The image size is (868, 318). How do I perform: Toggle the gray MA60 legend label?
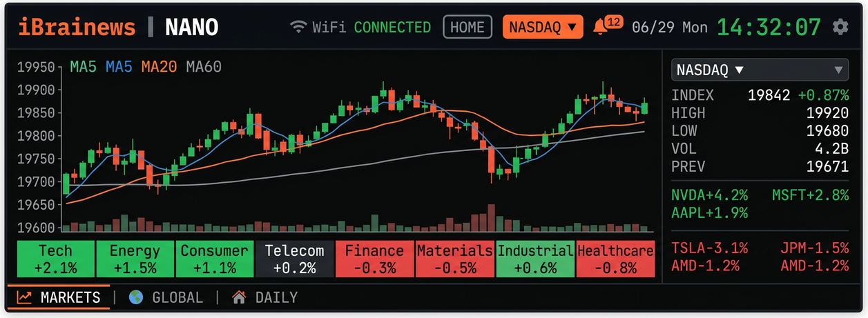click(204, 67)
